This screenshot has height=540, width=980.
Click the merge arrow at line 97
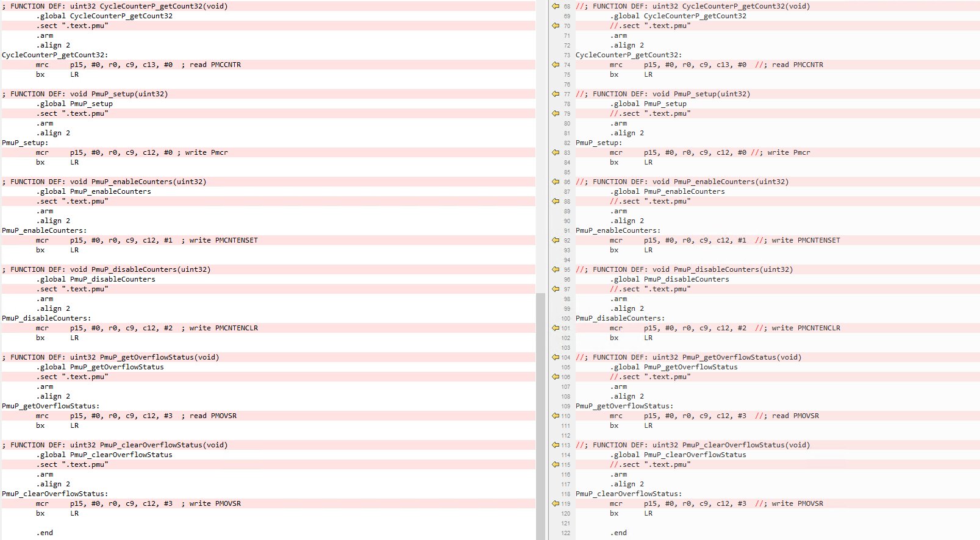(x=556, y=289)
